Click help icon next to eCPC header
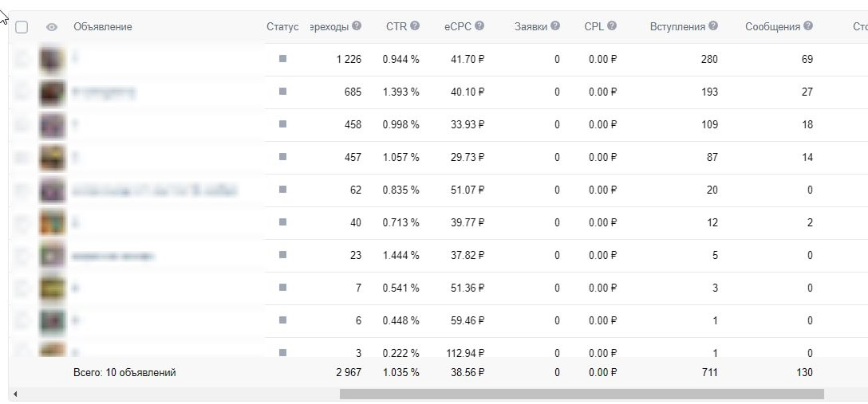868x404 pixels. pos(479,26)
